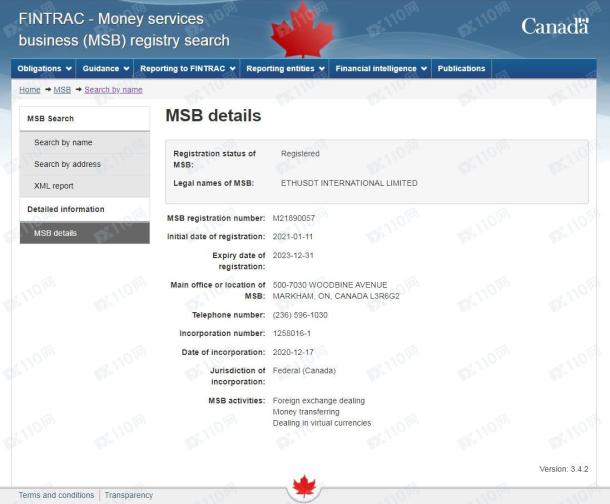Select MSB details sidebar item
This screenshot has height=504, width=610.
click(x=85, y=233)
